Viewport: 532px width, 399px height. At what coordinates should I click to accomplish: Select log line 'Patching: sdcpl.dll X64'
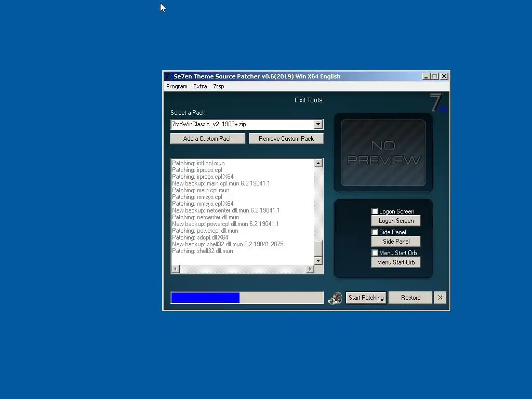pyautogui.click(x=200, y=237)
